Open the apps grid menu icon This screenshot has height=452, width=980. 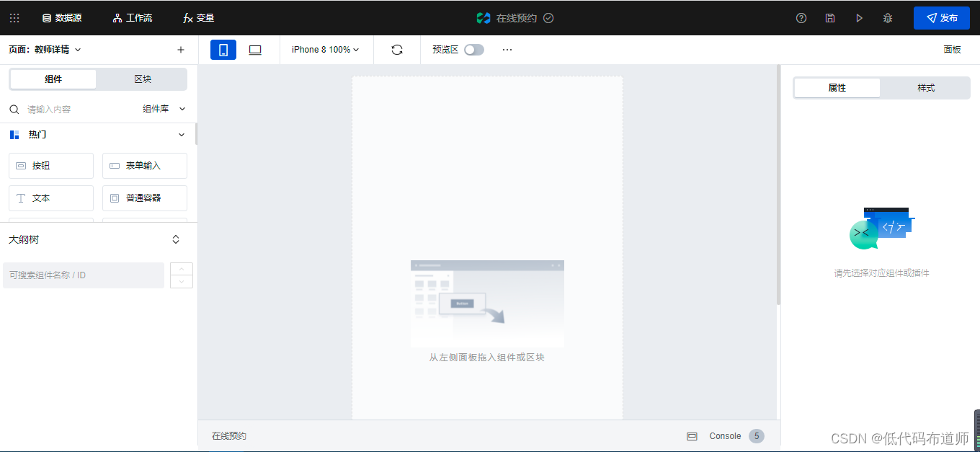pos(14,18)
